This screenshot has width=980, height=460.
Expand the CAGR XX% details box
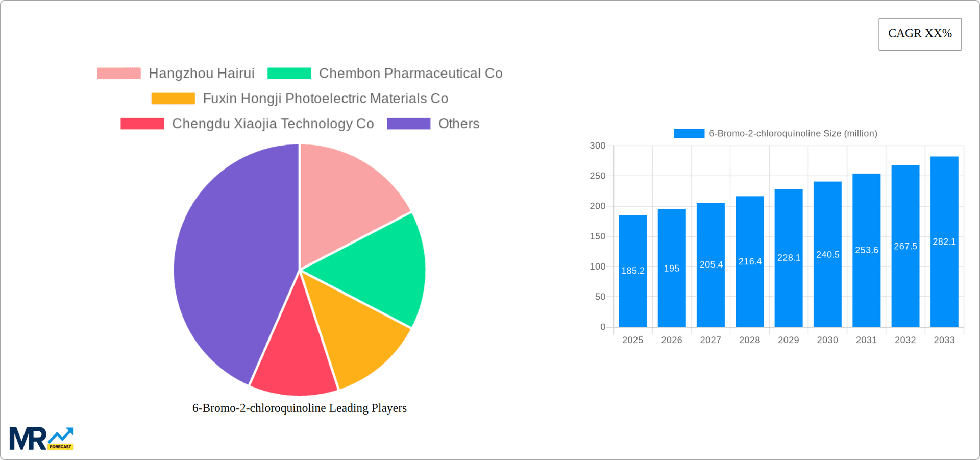pos(920,34)
